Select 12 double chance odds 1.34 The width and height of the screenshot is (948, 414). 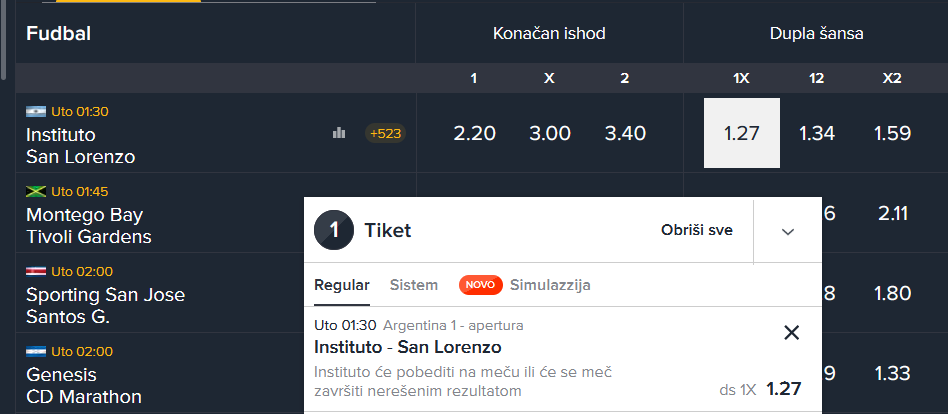click(x=817, y=133)
